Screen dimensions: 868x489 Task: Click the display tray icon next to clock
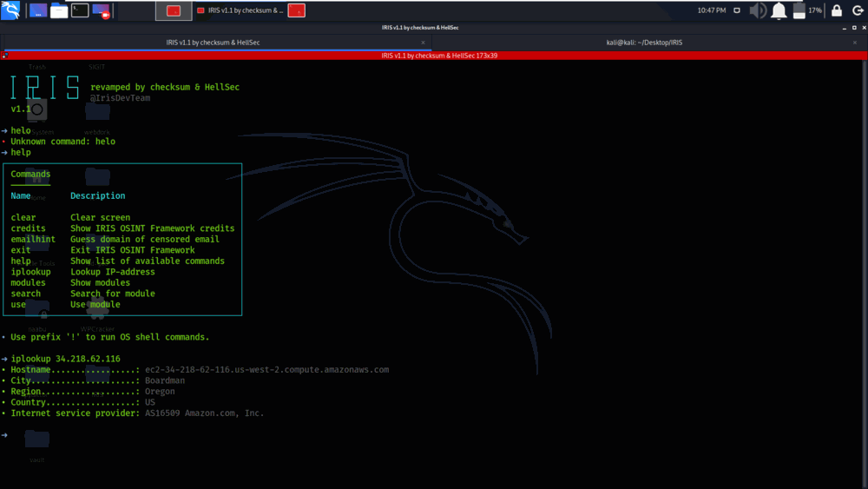tap(737, 10)
